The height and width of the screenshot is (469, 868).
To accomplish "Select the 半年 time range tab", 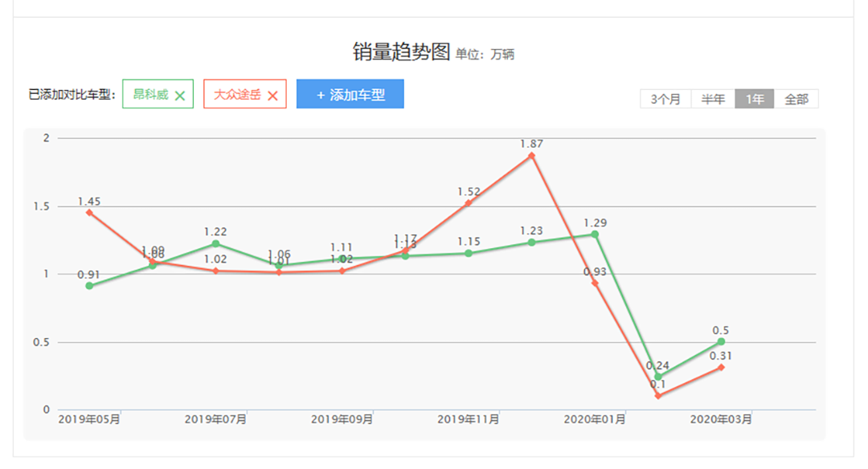I will pos(713,100).
